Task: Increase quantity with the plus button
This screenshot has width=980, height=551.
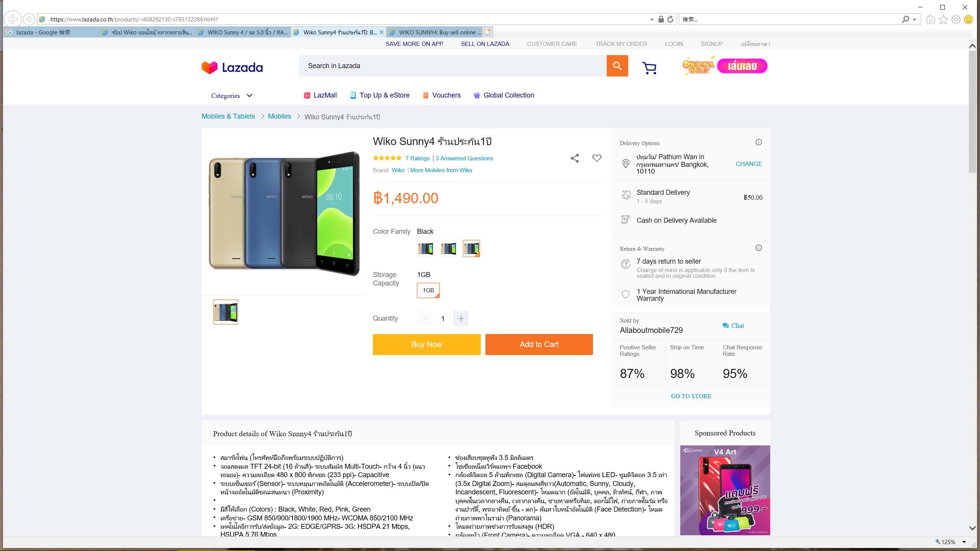Action: [x=461, y=318]
